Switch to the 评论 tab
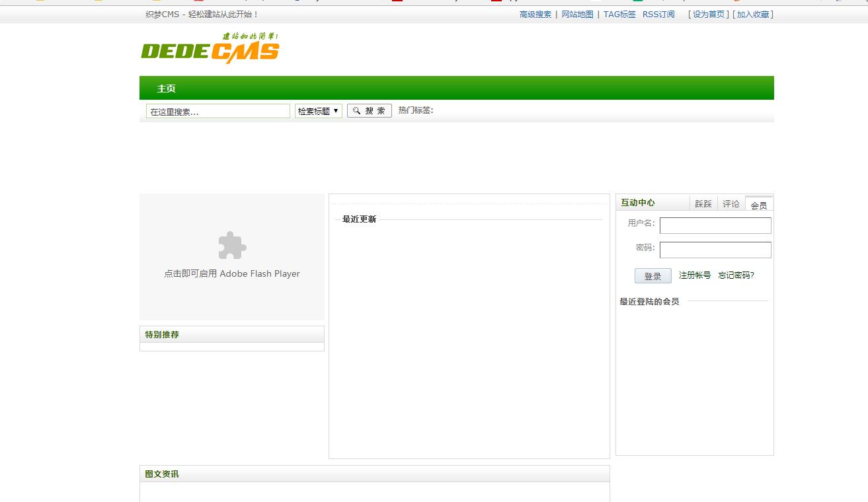Screen dimensions: 868x502 731,204
